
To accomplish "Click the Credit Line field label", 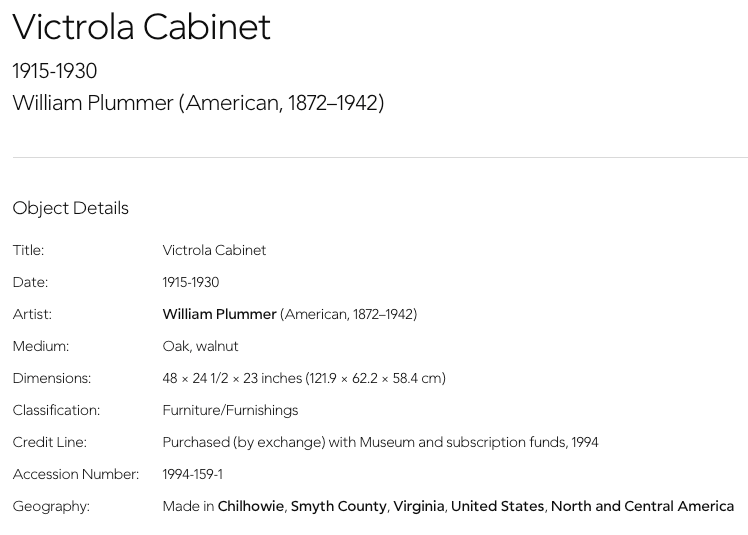I will (x=50, y=442).
